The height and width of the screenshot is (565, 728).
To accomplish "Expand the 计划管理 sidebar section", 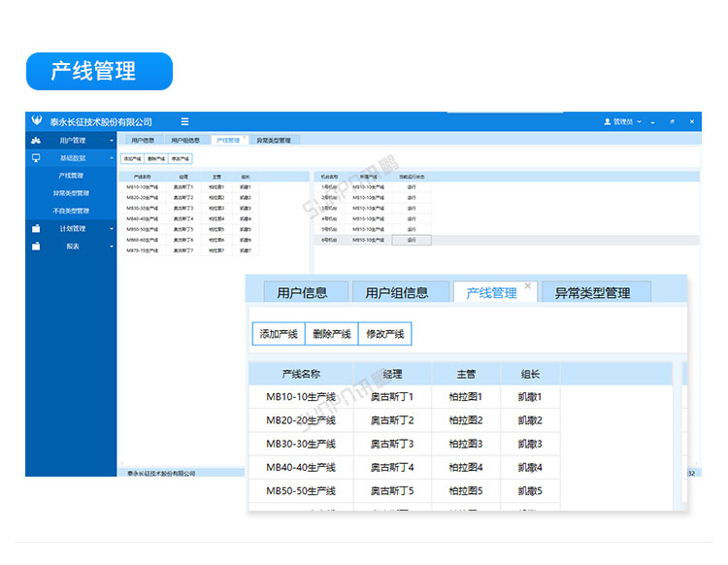I will [x=111, y=229].
